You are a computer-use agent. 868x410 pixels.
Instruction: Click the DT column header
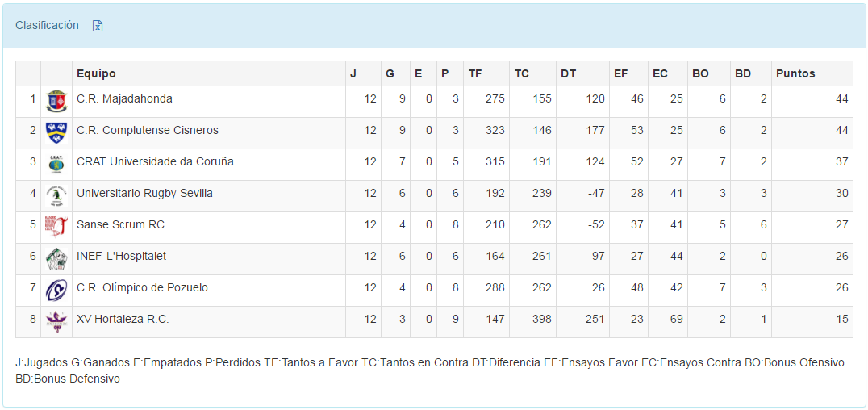[x=568, y=73]
